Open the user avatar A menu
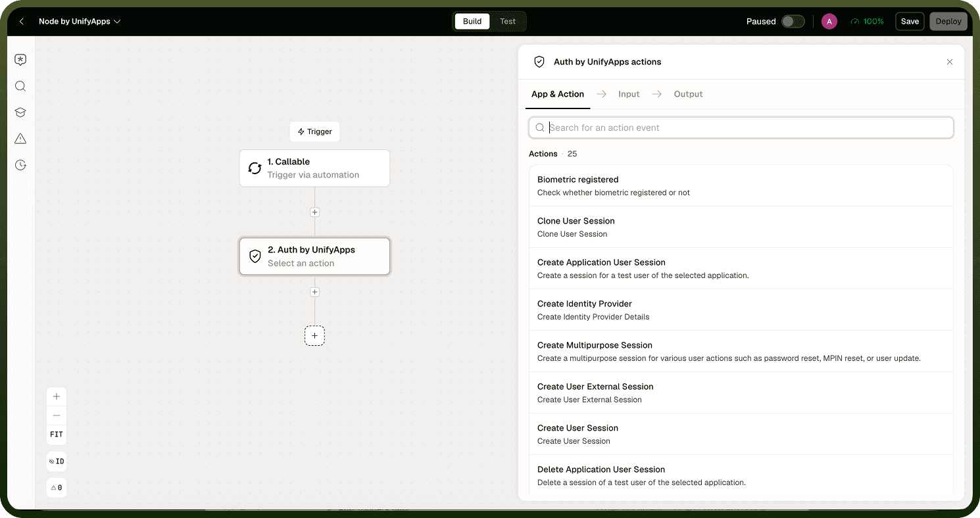 (x=829, y=22)
